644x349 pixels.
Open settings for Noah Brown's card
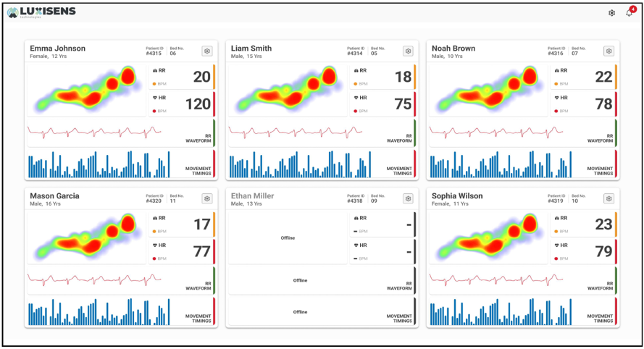[609, 51]
